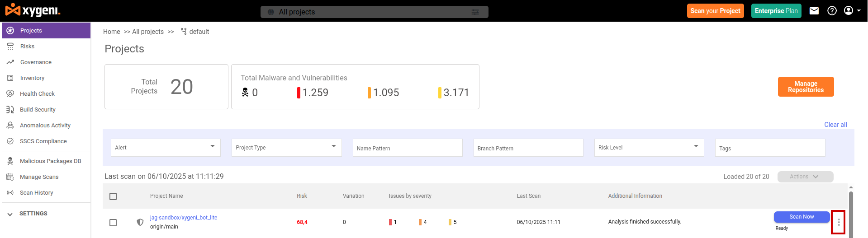This screenshot has width=868, height=238.
Task: Collapse the SETTINGS section
Action: [x=10, y=214]
